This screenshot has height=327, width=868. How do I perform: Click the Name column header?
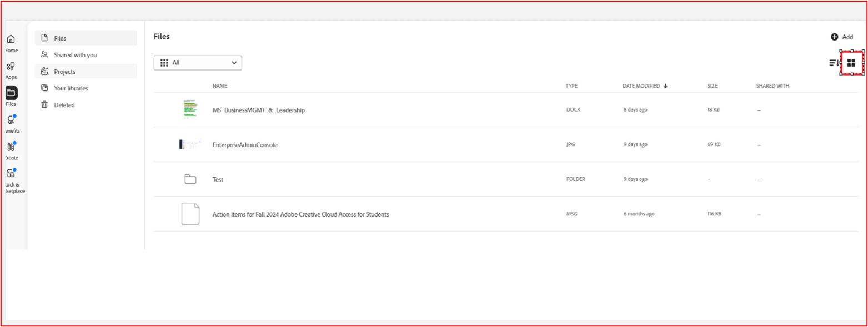click(x=220, y=86)
